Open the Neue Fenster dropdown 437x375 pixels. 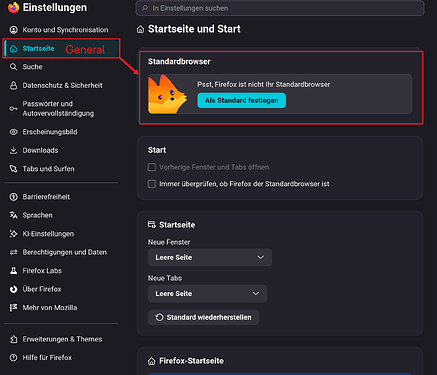(210, 257)
